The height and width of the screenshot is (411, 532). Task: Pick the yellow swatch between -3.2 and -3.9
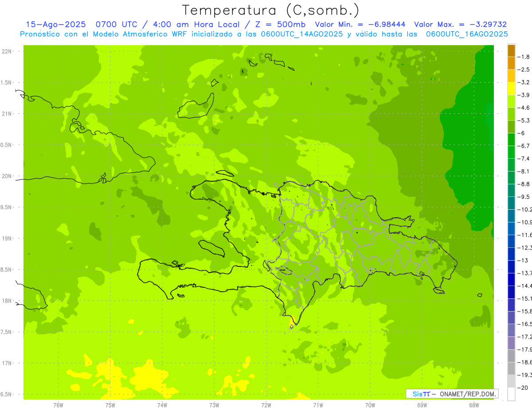(511, 89)
